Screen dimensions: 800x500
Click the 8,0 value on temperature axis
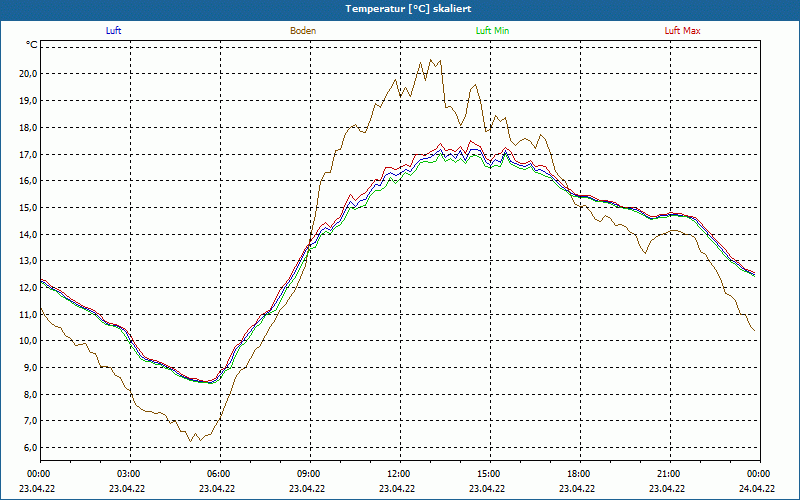31,394
